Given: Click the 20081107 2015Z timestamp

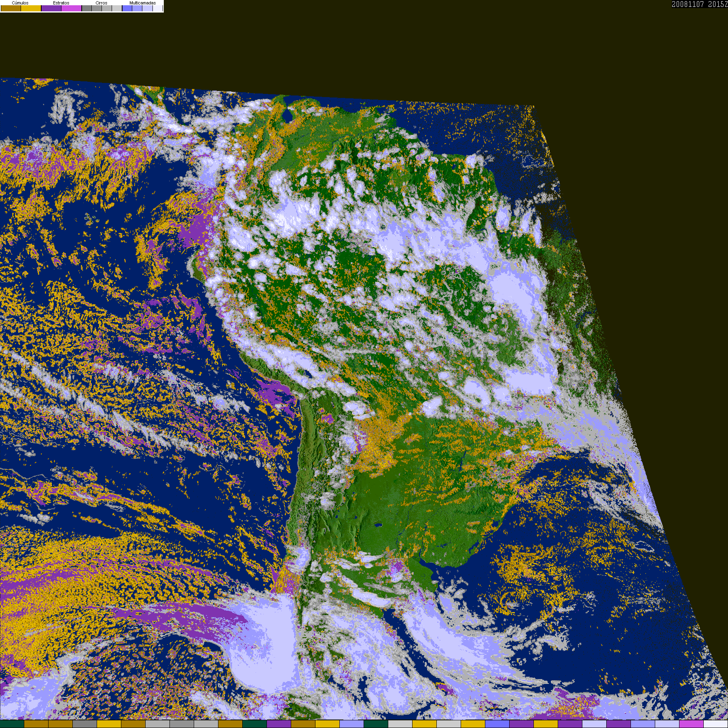Looking at the screenshot, I should click(x=700, y=4).
